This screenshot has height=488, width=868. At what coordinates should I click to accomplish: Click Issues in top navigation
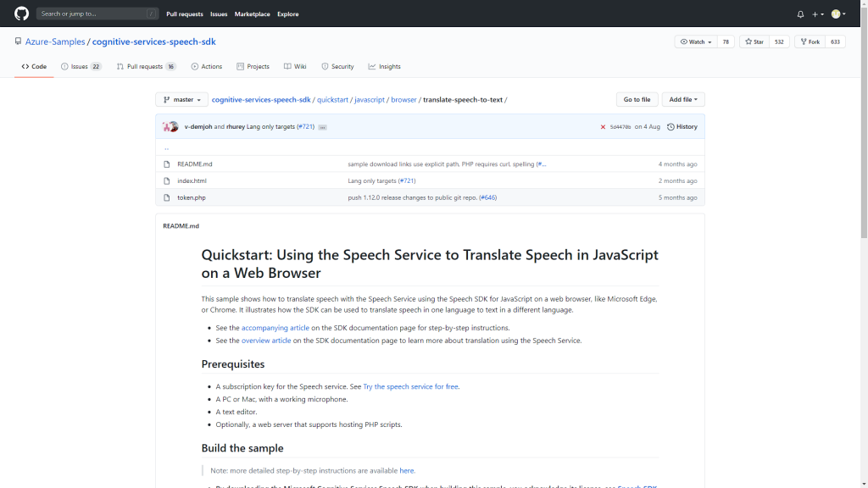coord(219,14)
